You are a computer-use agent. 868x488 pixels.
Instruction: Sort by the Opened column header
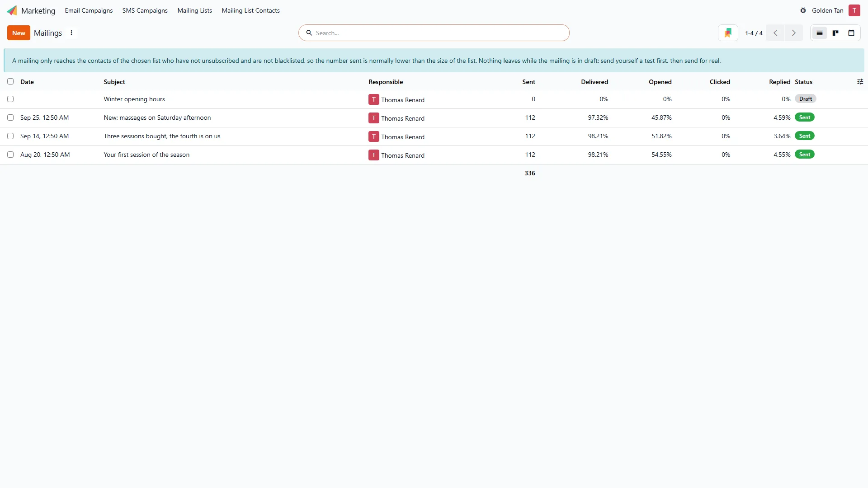point(660,82)
